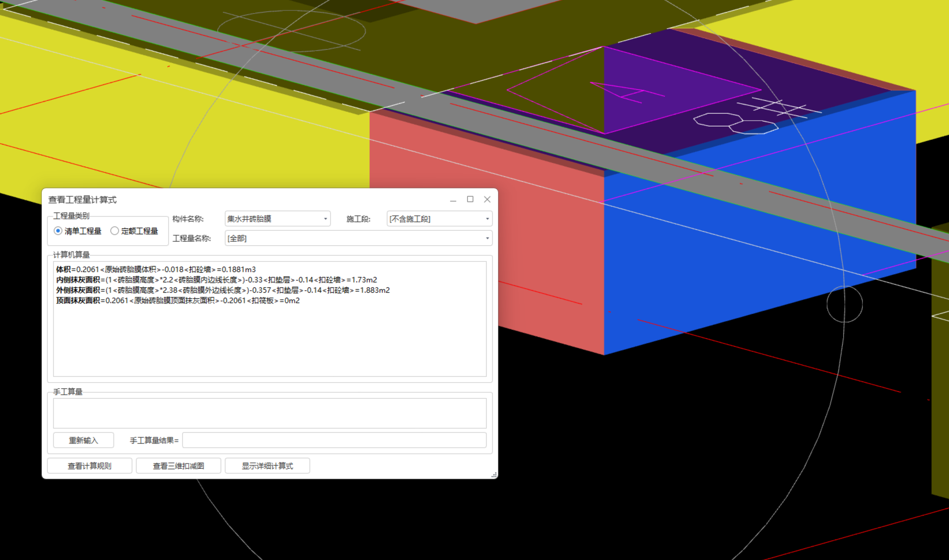949x560 pixels.
Task: Open the 施工段 dropdown showing 不含施工段
Action: tap(440, 219)
